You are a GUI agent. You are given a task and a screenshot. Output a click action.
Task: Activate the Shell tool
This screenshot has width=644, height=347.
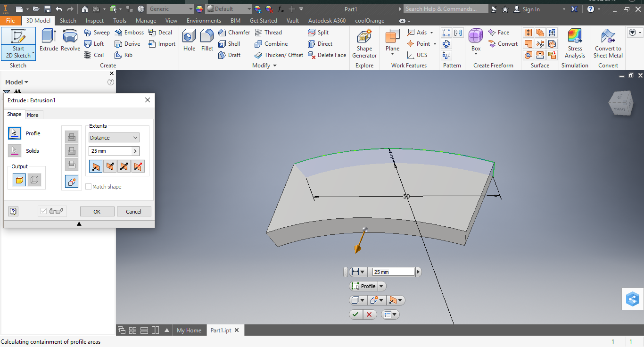tap(229, 44)
